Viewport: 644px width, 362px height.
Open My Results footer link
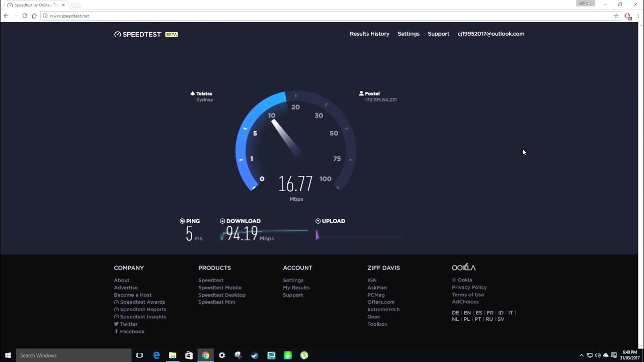[296, 288]
